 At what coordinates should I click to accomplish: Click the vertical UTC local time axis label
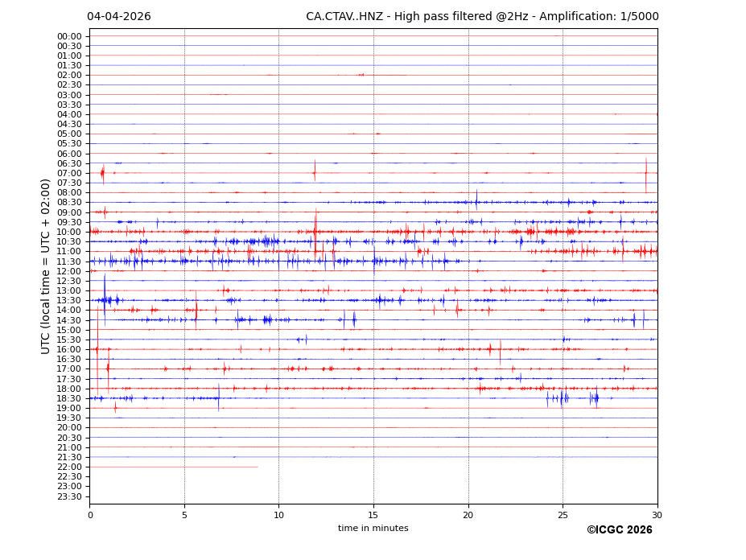click(x=46, y=266)
